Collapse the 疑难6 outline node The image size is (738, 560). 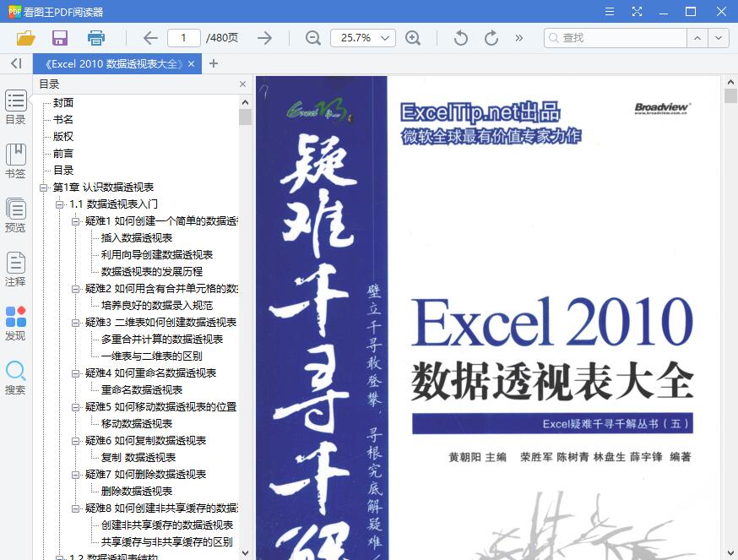coord(75,441)
